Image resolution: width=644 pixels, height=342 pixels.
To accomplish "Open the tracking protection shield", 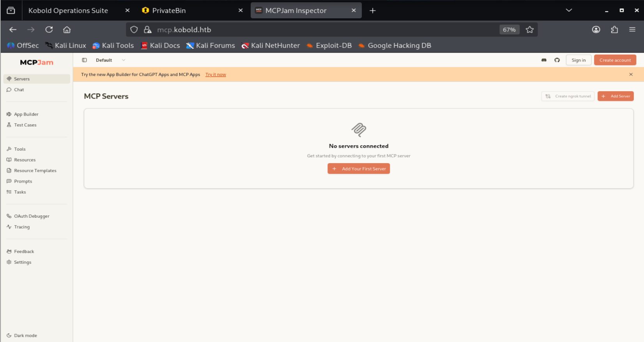I will [134, 30].
